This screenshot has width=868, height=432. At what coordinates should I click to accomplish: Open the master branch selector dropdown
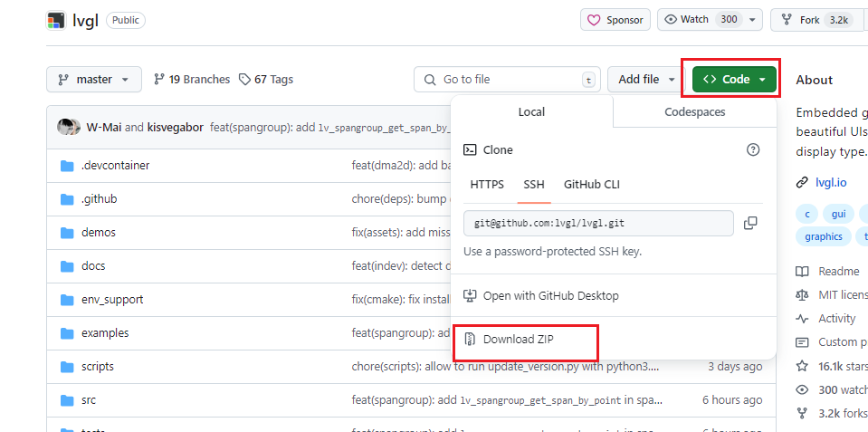click(94, 79)
